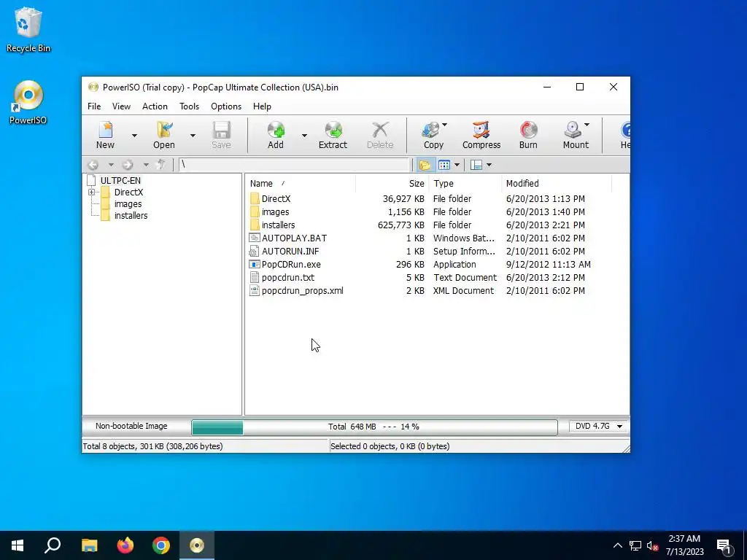
Task: Select AUTORUN.INF file
Action: pyautogui.click(x=290, y=252)
